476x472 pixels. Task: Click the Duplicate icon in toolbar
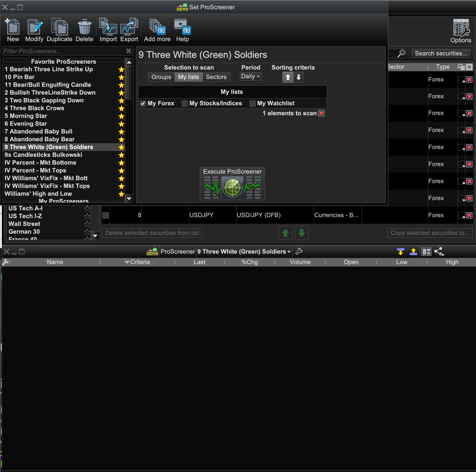[x=59, y=27]
